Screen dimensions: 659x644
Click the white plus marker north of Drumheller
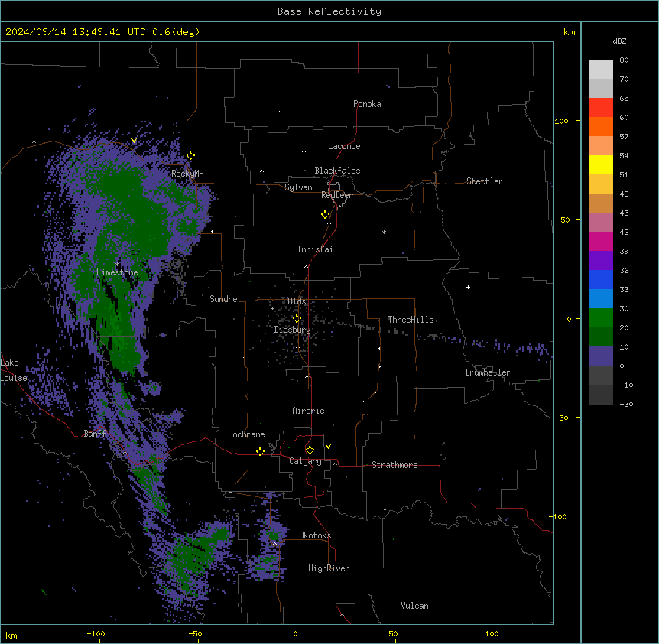pos(468,287)
